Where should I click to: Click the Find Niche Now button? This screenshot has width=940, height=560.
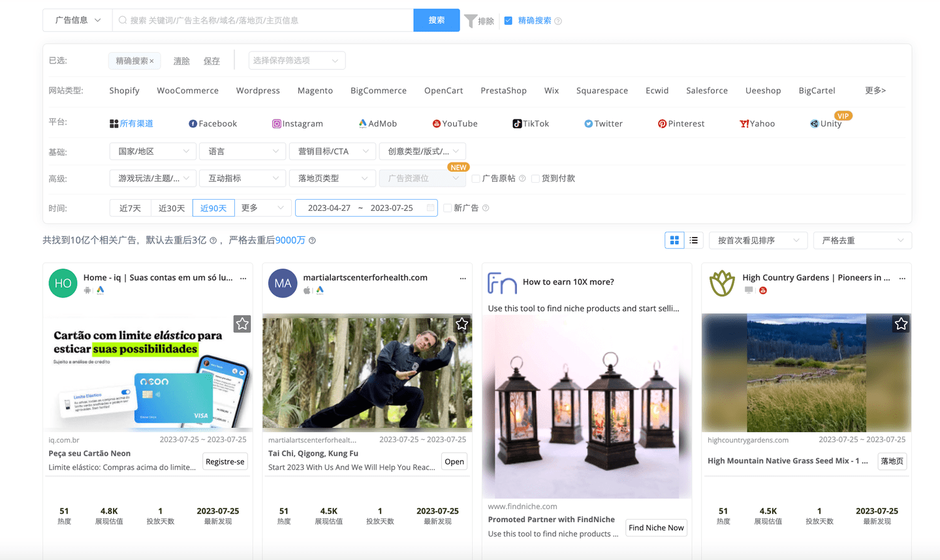click(656, 527)
